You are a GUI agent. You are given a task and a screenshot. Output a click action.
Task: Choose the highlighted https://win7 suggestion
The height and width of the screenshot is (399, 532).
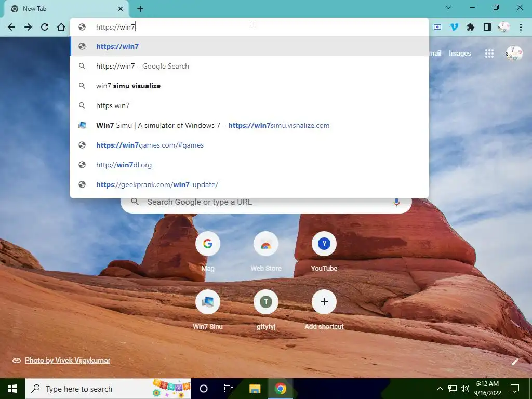249,46
